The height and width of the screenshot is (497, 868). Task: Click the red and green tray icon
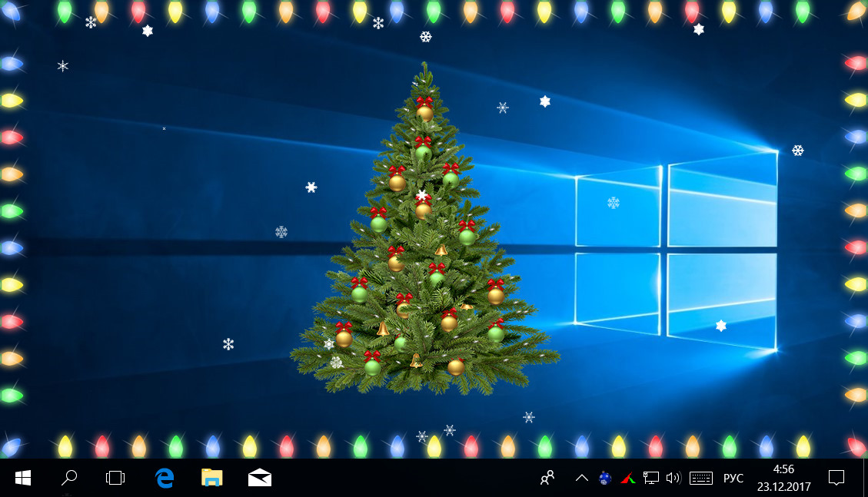tap(628, 479)
